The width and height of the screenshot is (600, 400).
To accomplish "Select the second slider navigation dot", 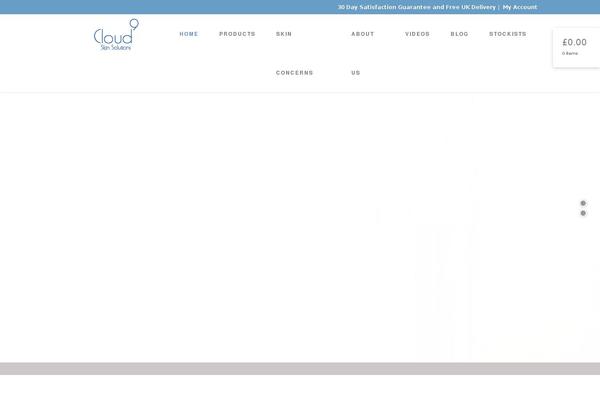I will (583, 213).
